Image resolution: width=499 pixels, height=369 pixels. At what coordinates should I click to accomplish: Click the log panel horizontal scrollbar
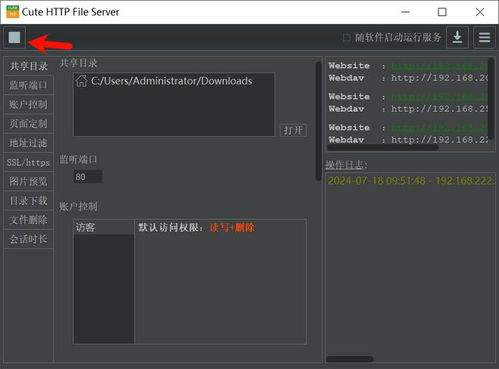350,359
